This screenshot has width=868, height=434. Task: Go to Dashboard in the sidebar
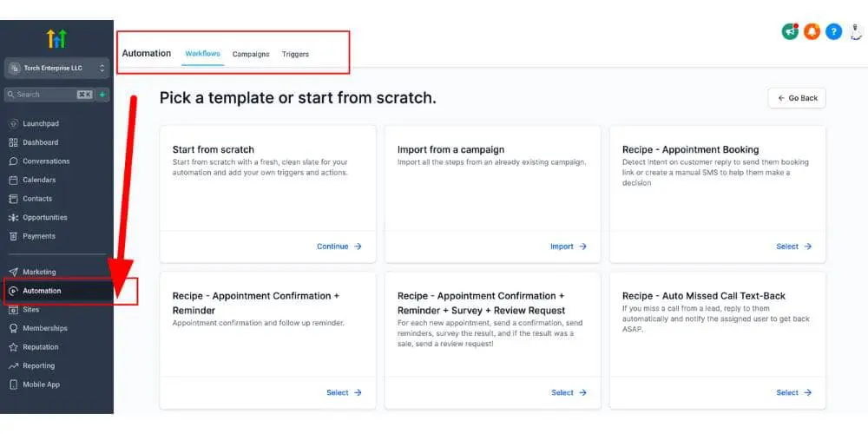pos(40,142)
